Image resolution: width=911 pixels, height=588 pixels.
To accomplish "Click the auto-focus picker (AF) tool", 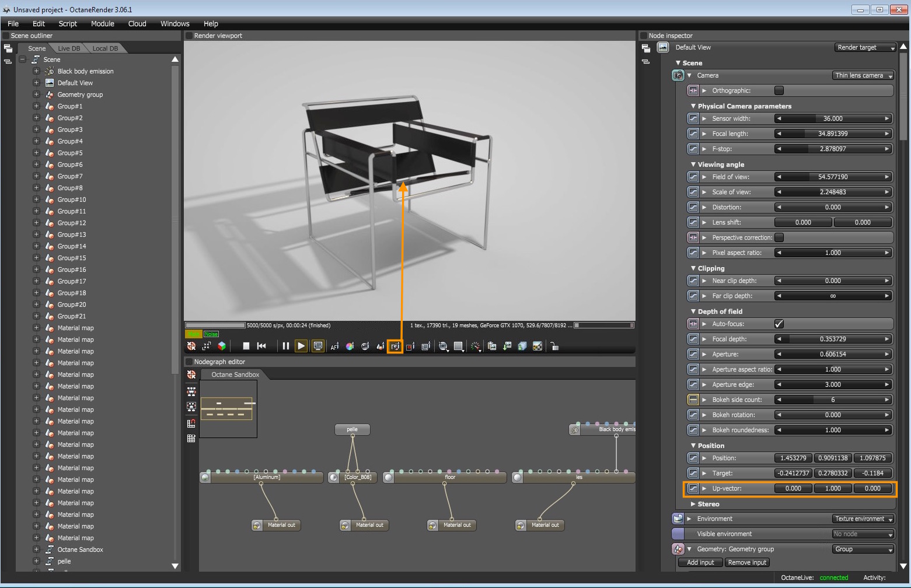I will pyautogui.click(x=334, y=346).
